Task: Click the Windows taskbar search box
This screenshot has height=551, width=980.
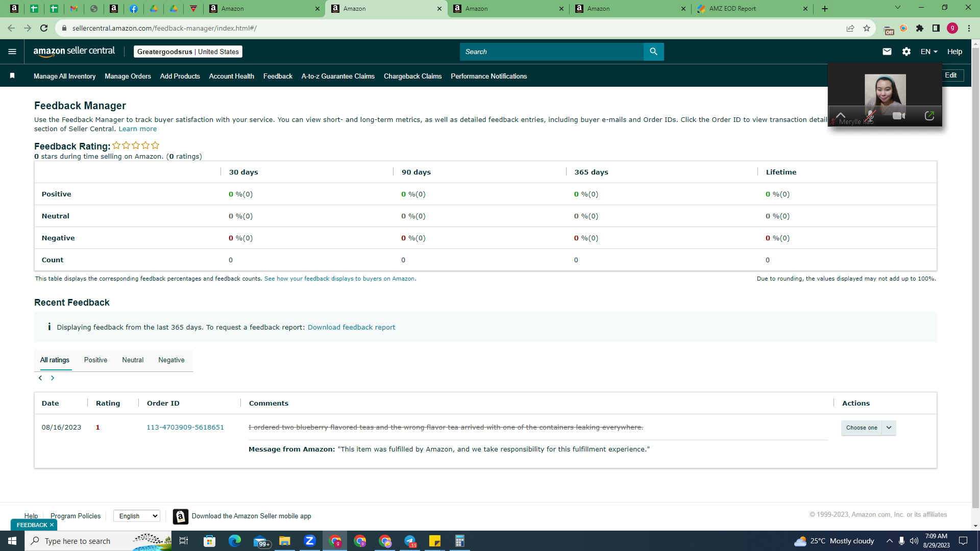Action: [98, 541]
